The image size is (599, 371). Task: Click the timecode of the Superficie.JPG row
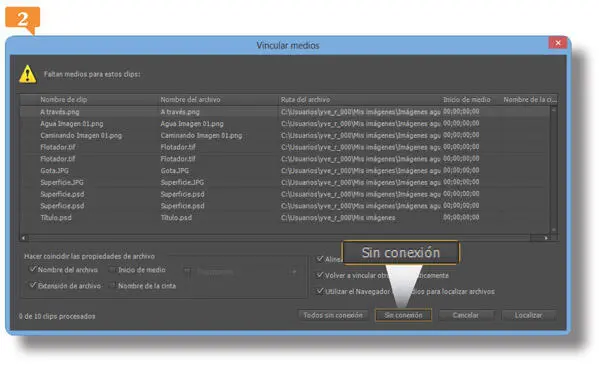[x=461, y=182]
